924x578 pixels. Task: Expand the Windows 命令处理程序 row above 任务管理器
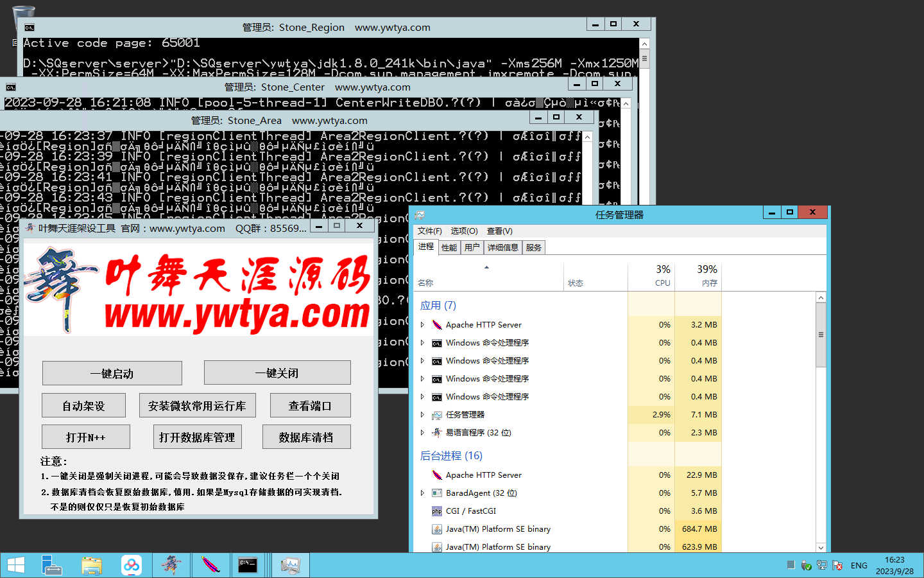422,397
